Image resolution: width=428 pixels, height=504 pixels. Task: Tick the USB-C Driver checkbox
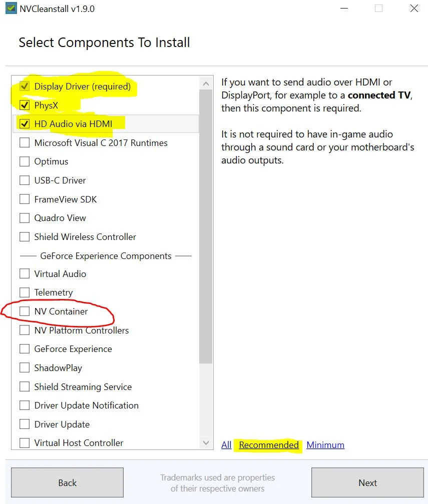click(x=25, y=180)
